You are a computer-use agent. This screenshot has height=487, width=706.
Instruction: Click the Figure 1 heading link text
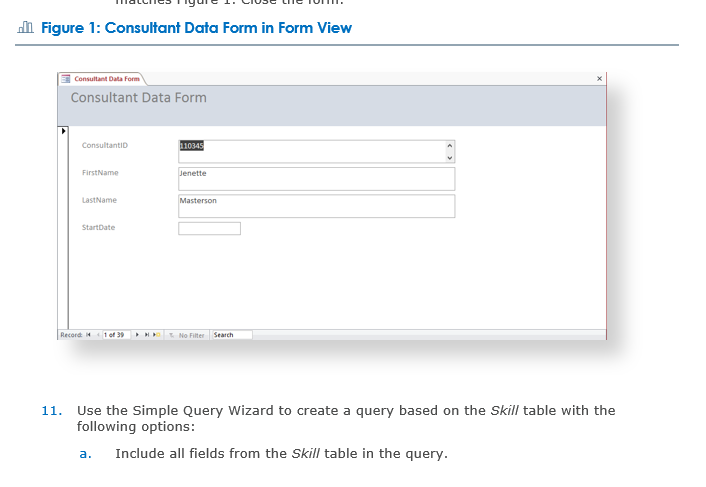[196, 28]
